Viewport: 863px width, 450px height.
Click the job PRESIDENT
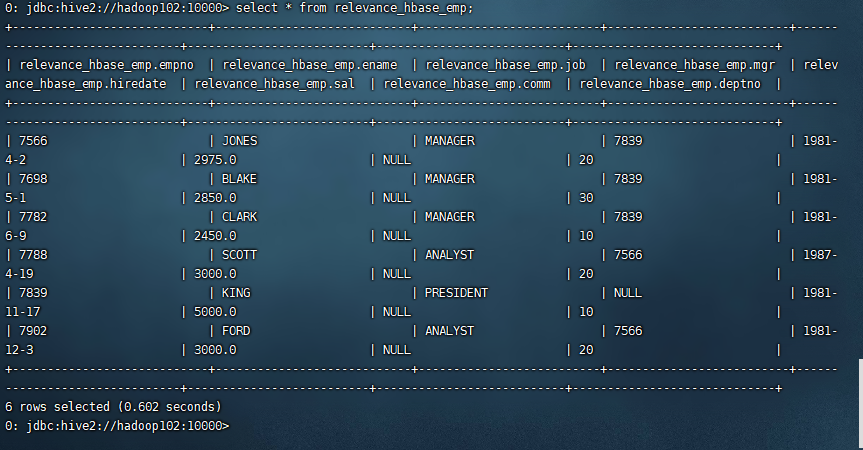[456, 293]
